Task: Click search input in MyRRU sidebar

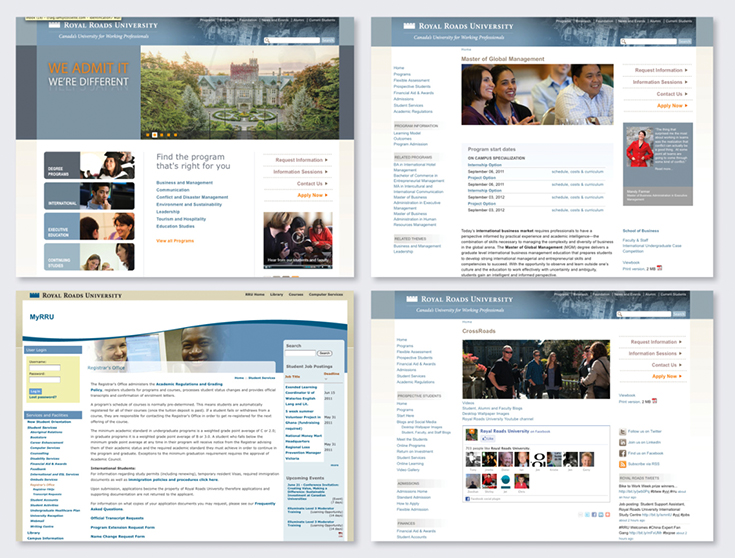Action: click(x=300, y=353)
